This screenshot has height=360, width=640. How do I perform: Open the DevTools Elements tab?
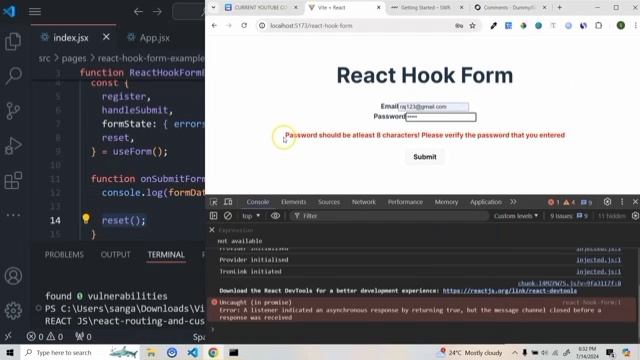pyautogui.click(x=293, y=202)
